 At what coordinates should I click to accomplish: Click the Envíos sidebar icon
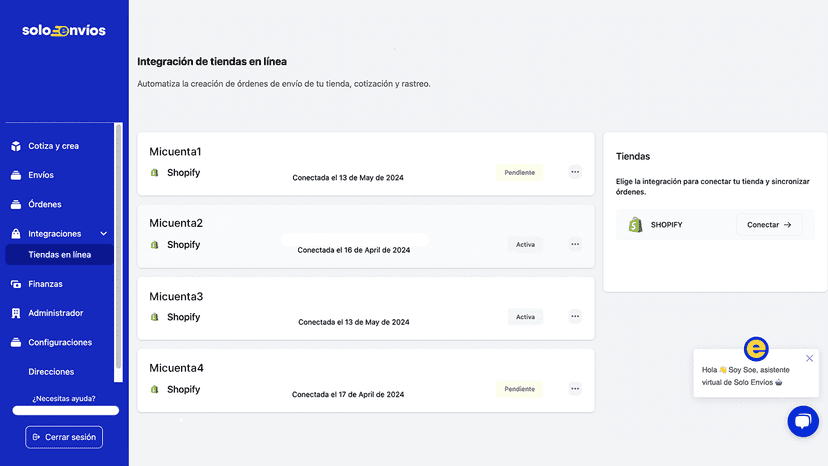[16, 175]
